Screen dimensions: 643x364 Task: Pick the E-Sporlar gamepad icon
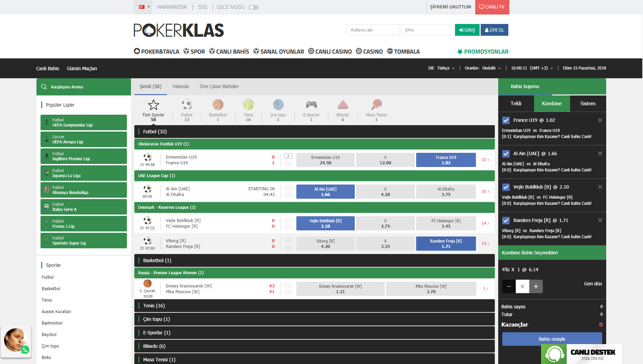(311, 105)
